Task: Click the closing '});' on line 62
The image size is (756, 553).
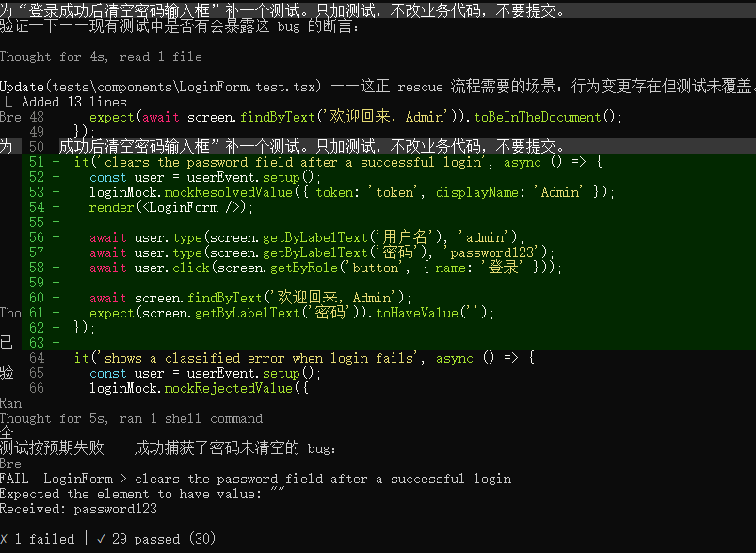Action: [82, 328]
